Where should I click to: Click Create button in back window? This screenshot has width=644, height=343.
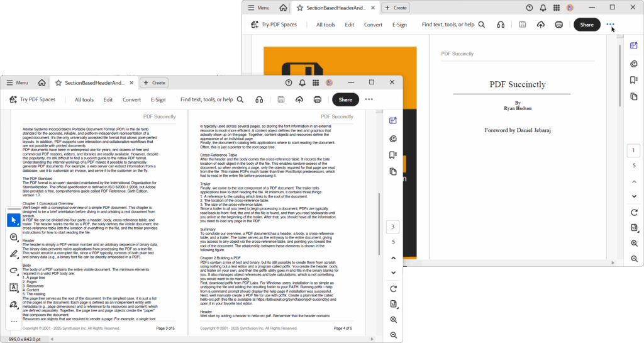[x=396, y=8]
